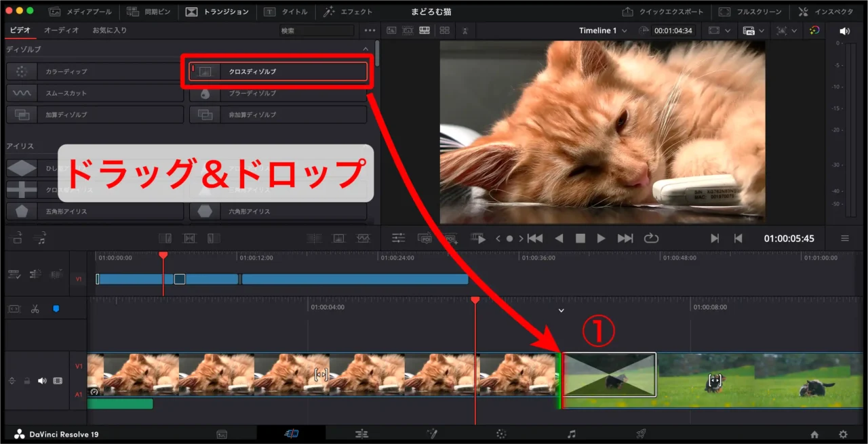Toggle the audio monitoring speaker at top right
The width and height of the screenshot is (868, 444).
tap(844, 30)
